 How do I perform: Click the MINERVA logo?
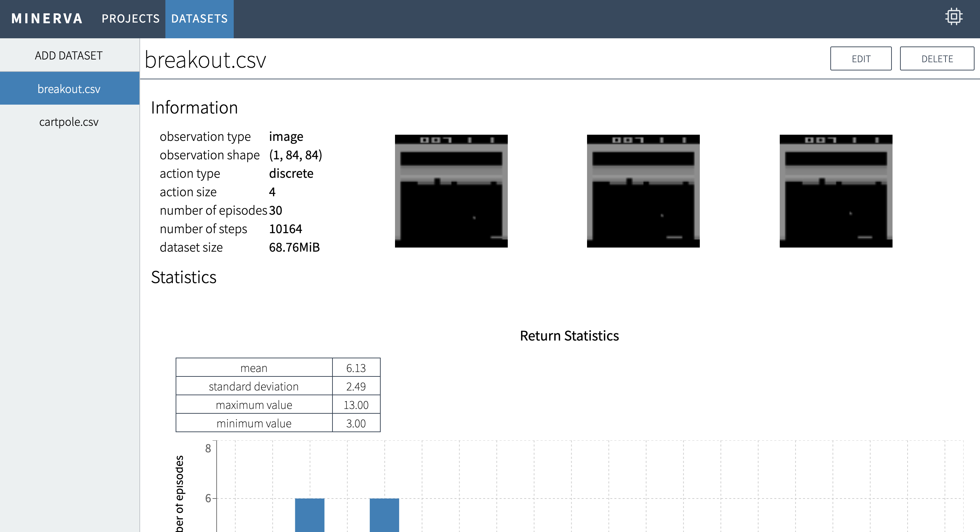tap(47, 19)
